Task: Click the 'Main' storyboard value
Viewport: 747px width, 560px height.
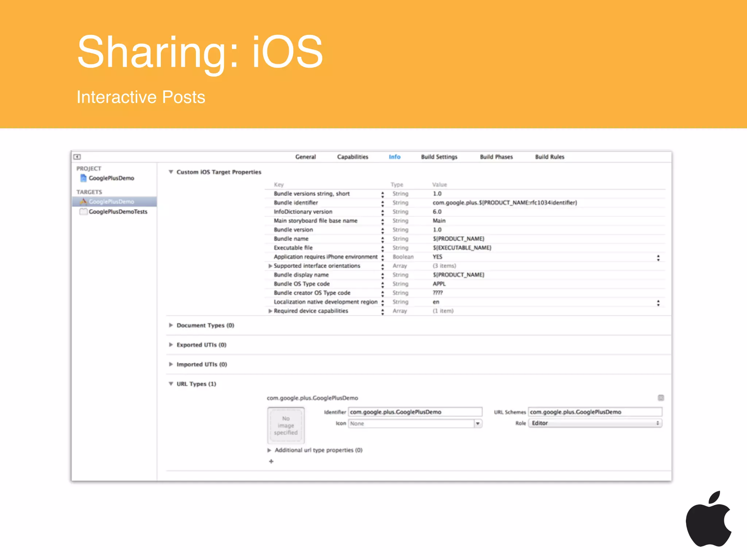Action: [439, 221]
